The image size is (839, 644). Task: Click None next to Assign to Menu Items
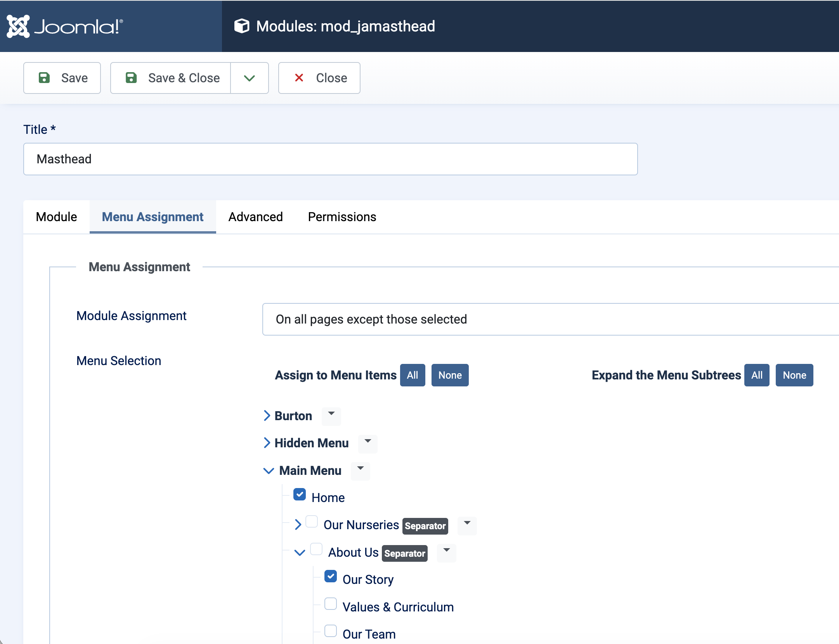tap(450, 375)
